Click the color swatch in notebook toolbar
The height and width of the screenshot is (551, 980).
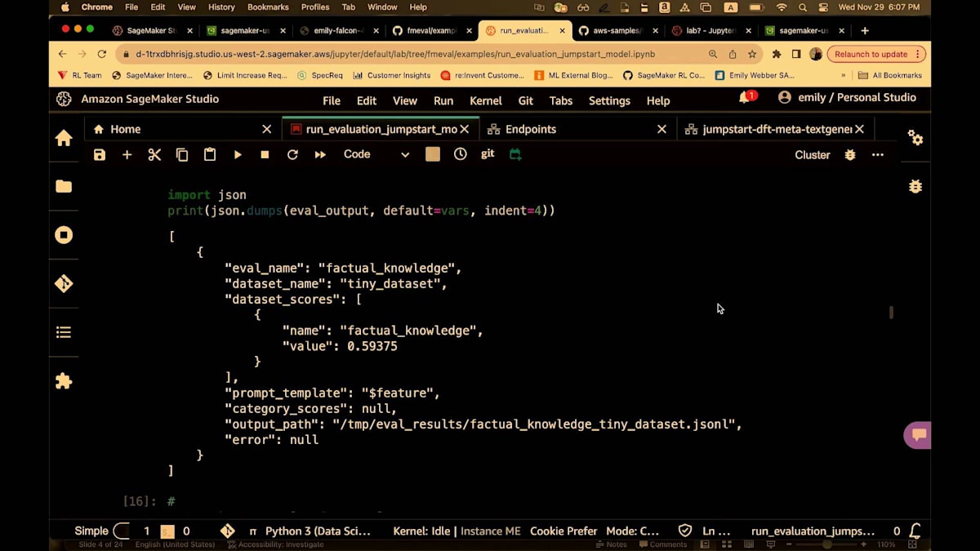point(433,154)
